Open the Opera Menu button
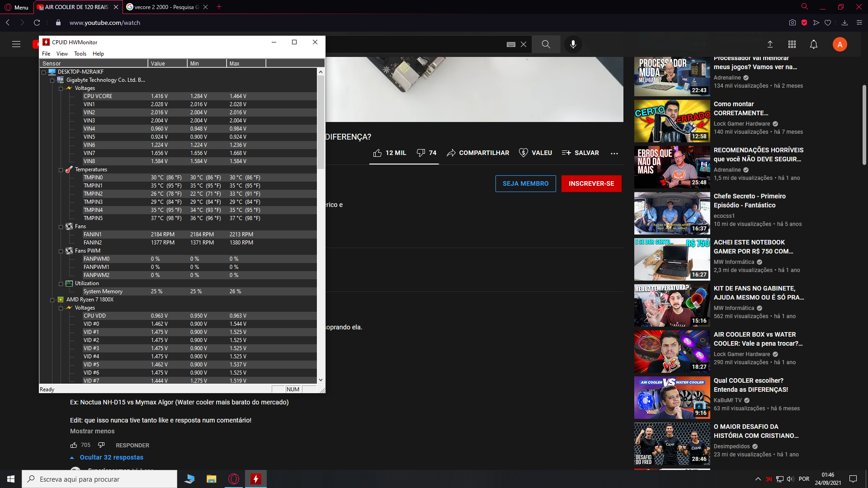This screenshot has height=488, width=868. tap(17, 7)
